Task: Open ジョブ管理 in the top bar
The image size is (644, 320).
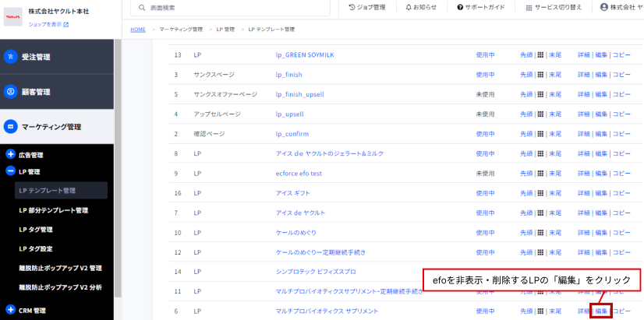Action: pyautogui.click(x=367, y=7)
